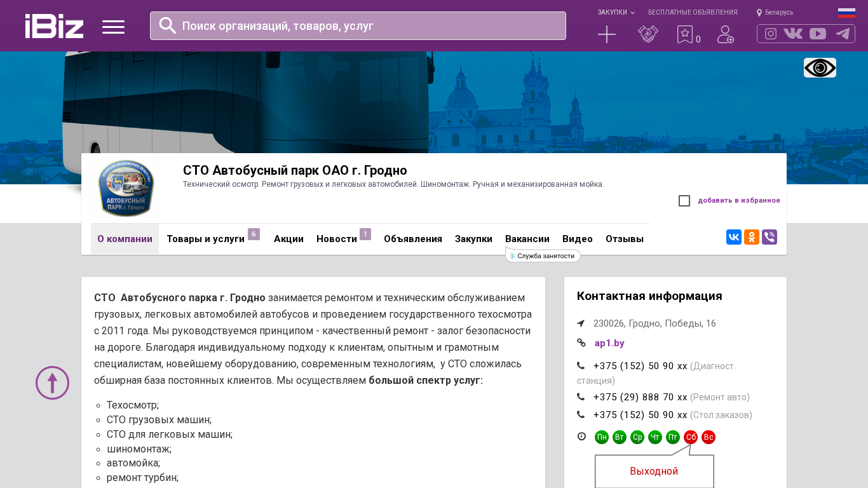The width and height of the screenshot is (868, 488).
Task: Open the Отзывы tab
Action: click(x=625, y=239)
